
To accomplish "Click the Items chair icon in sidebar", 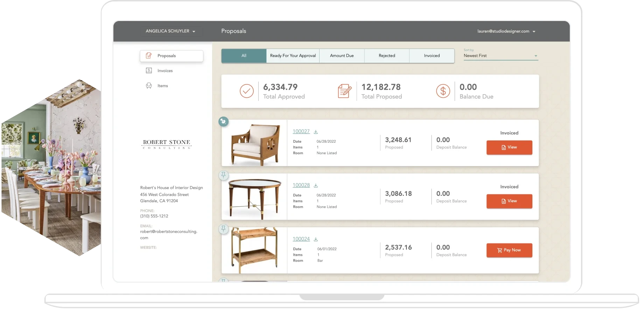I will (149, 85).
